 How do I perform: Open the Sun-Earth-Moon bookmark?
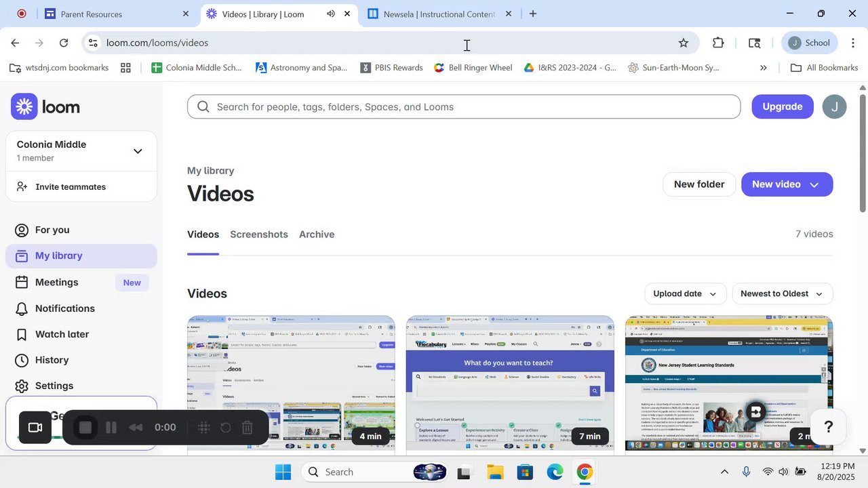tap(673, 68)
